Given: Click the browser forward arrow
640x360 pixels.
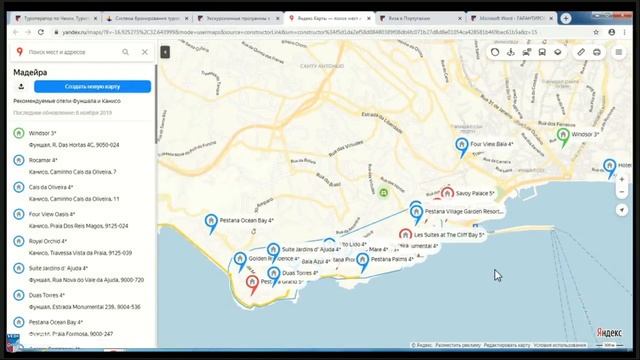Looking at the screenshot, I should click(x=28, y=32).
